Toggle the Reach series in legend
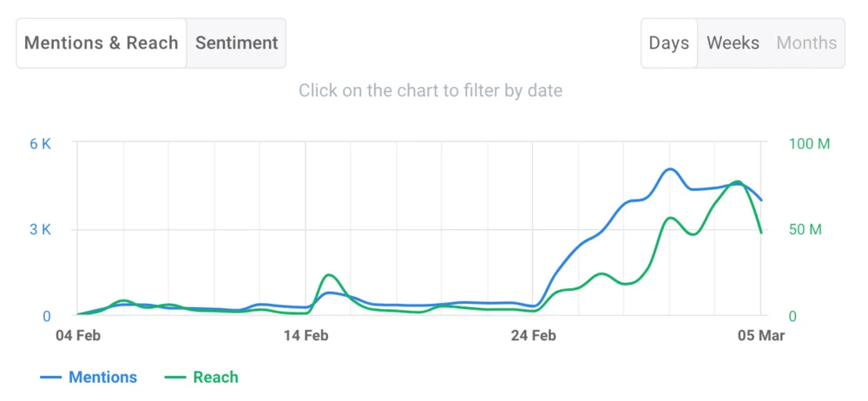This screenshot has width=868, height=401. [x=215, y=377]
